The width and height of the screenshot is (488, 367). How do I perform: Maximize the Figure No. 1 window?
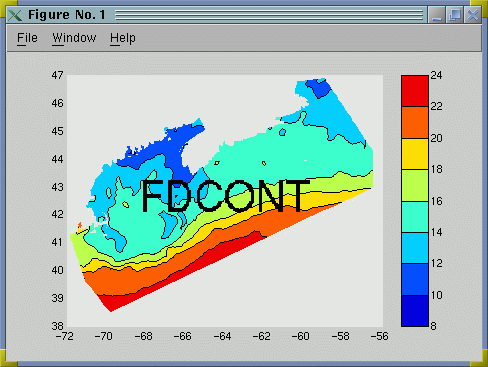tap(455, 15)
